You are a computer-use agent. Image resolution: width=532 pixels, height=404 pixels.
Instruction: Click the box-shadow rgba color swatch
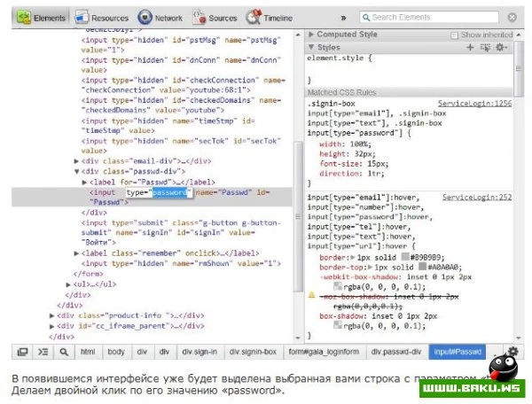(x=338, y=325)
